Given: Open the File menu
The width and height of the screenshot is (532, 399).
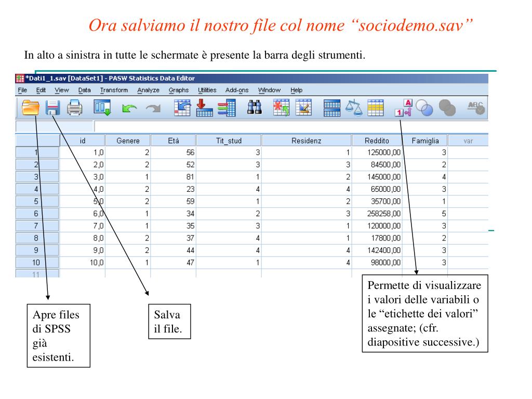Looking at the screenshot, I should click(x=22, y=90).
